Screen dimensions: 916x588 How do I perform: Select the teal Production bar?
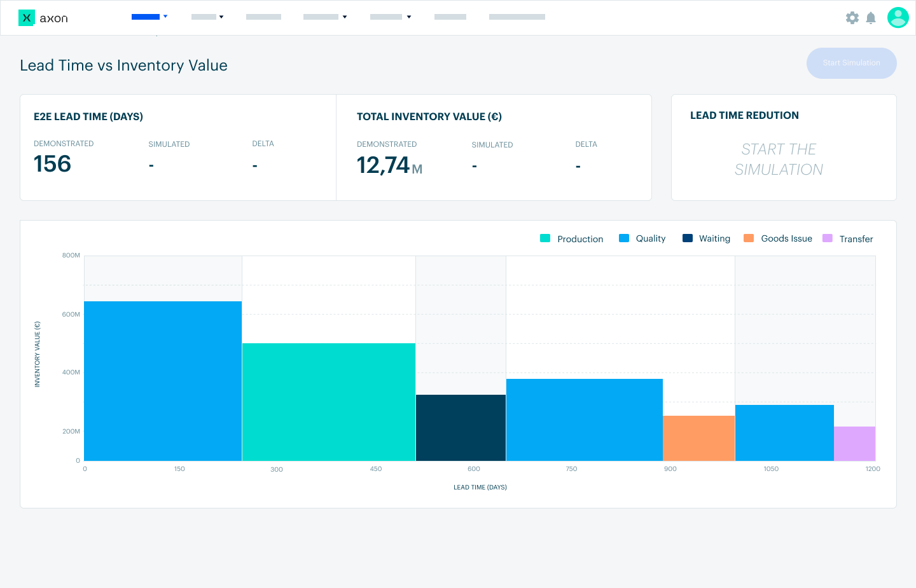(x=329, y=402)
